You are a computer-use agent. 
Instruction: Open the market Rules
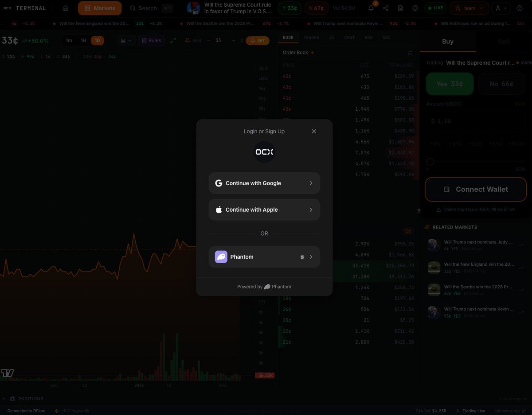[x=151, y=40]
